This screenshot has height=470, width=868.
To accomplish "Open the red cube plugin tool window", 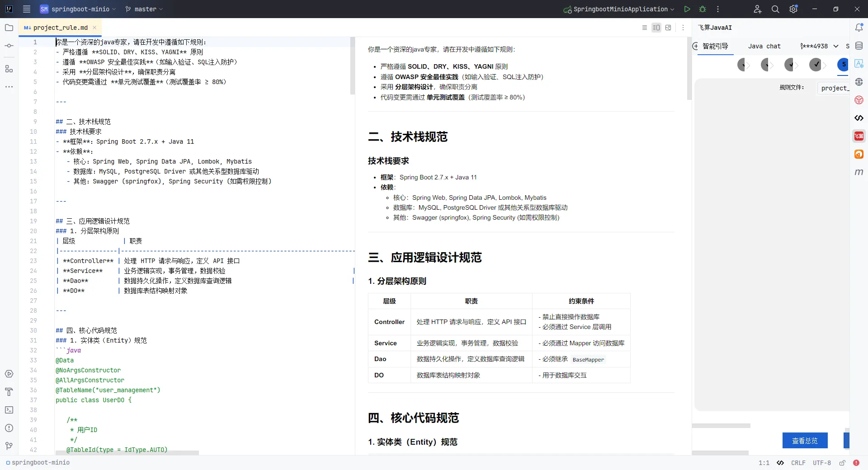I will pyautogui.click(x=859, y=100).
